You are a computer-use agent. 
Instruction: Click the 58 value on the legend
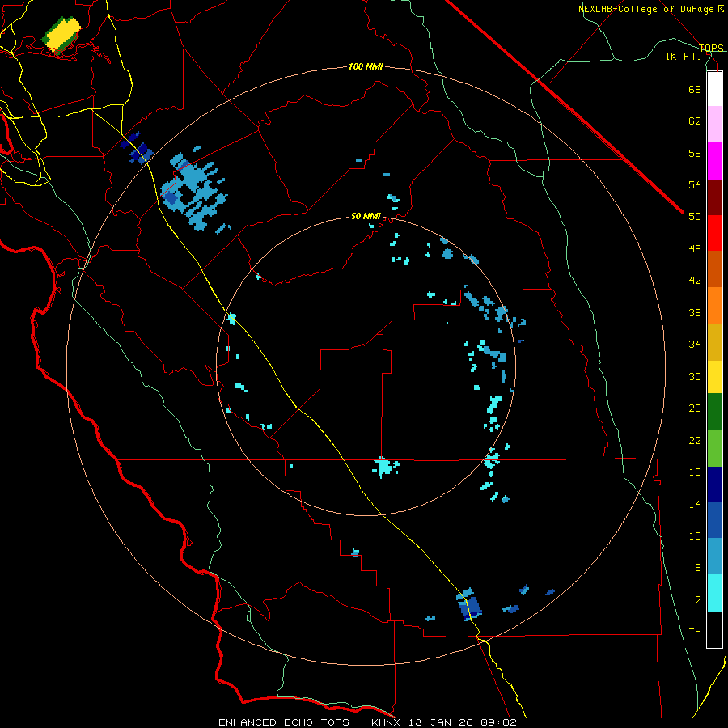pyautogui.click(x=695, y=153)
